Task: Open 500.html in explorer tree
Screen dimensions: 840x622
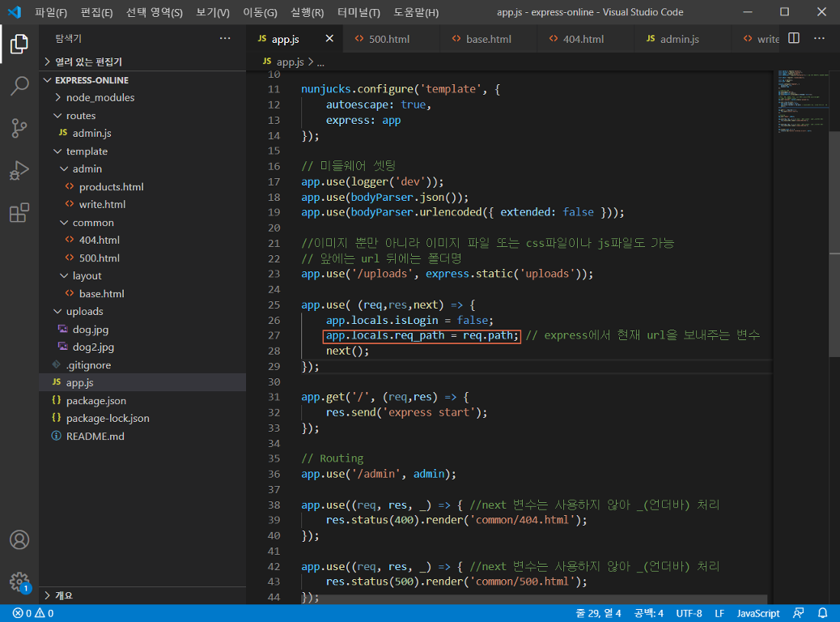Action: coord(99,258)
